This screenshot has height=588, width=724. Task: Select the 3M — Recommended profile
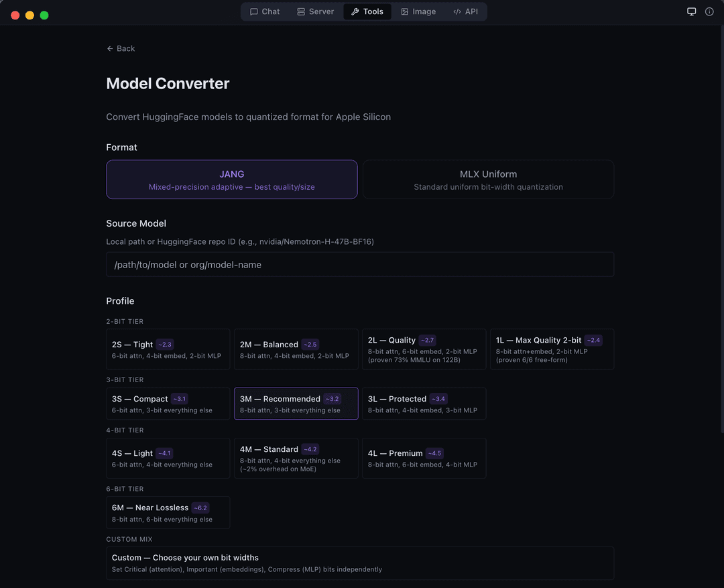296,404
